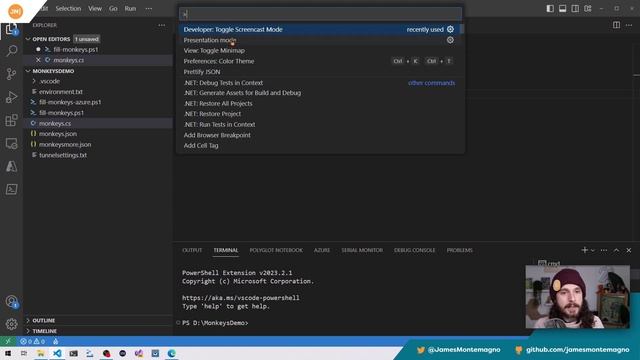
Task: Close the monkeys.cs open editor
Action: (x=38, y=60)
